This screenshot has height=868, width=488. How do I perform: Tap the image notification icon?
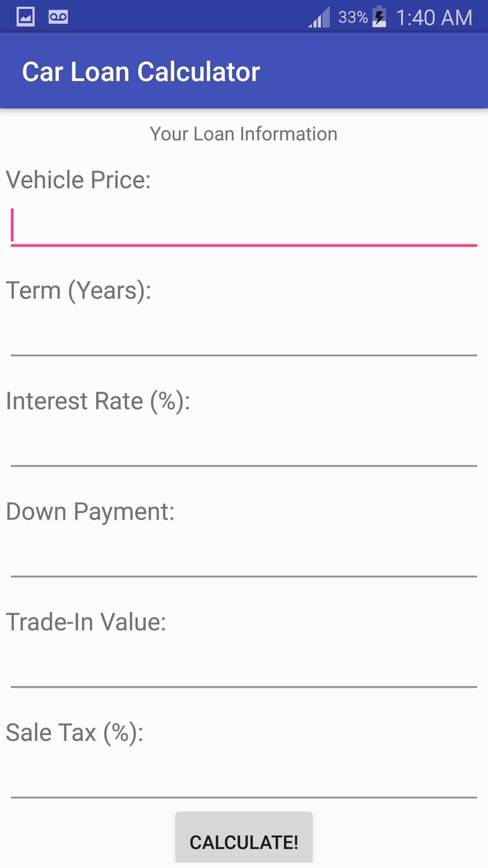pyautogui.click(x=25, y=17)
